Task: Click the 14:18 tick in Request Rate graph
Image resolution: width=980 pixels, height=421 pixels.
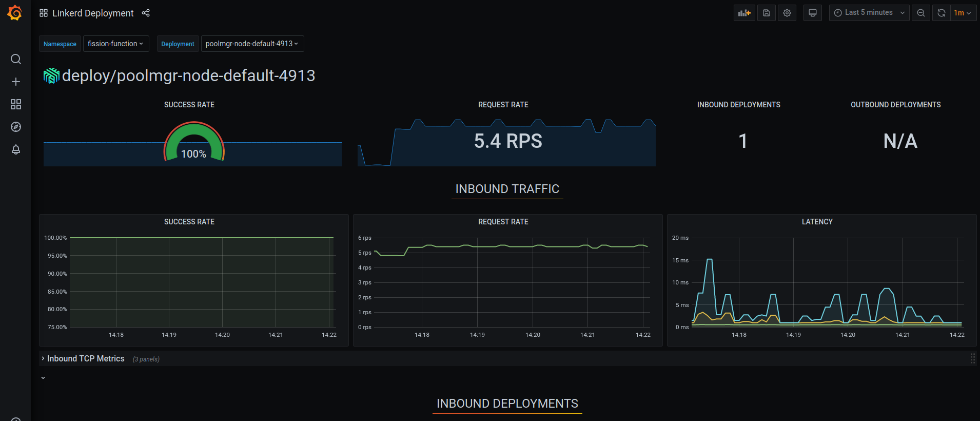Action: point(422,335)
